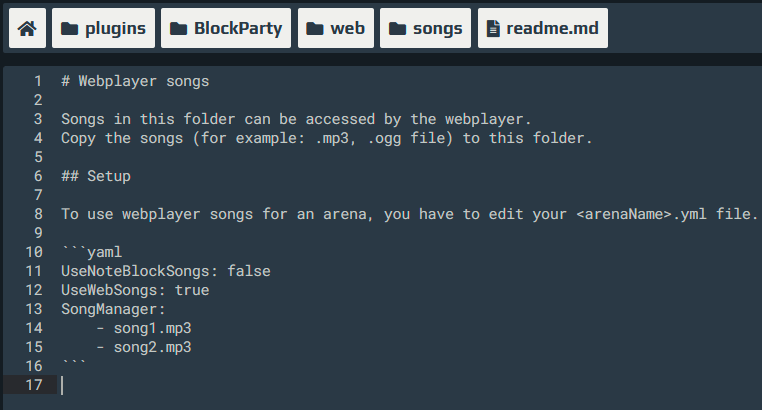Click the 'UseWebSongs: true' line
This screenshot has width=762, height=410.
pos(135,290)
